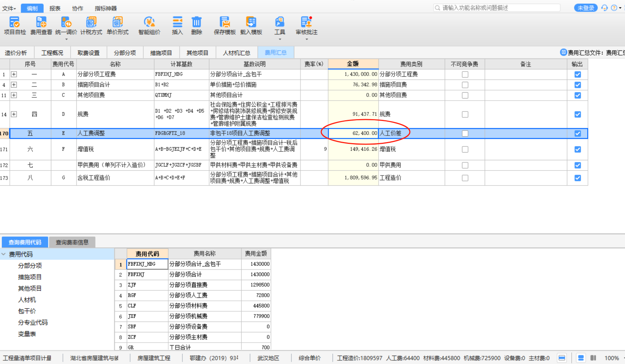Click the 1,809,596.95 amount cell

click(x=353, y=178)
